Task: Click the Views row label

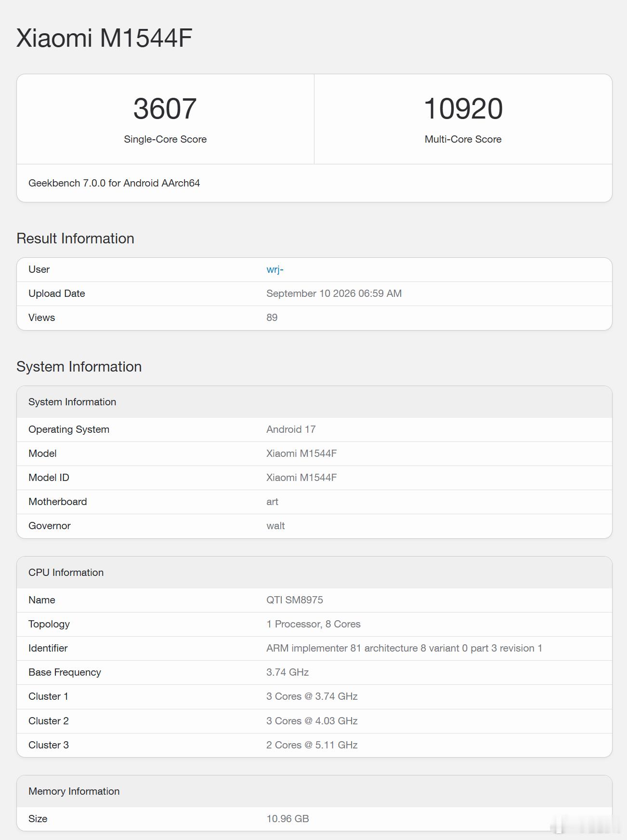Action: (42, 318)
